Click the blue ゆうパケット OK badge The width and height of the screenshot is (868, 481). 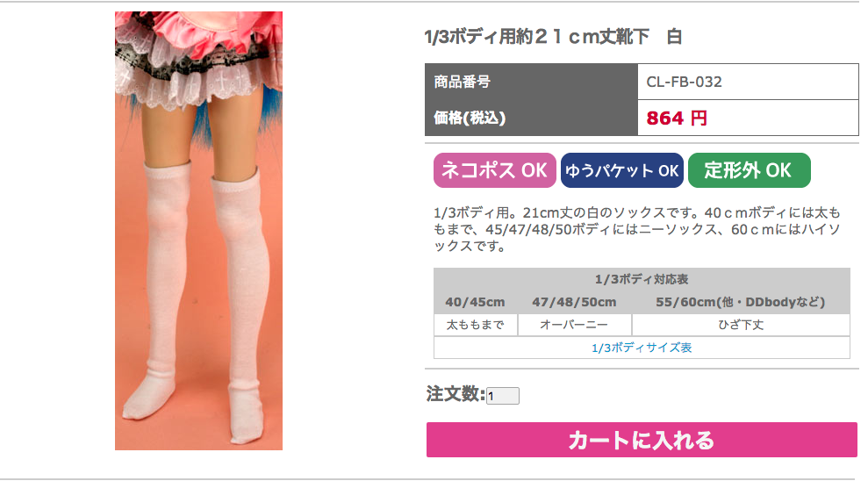click(622, 170)
